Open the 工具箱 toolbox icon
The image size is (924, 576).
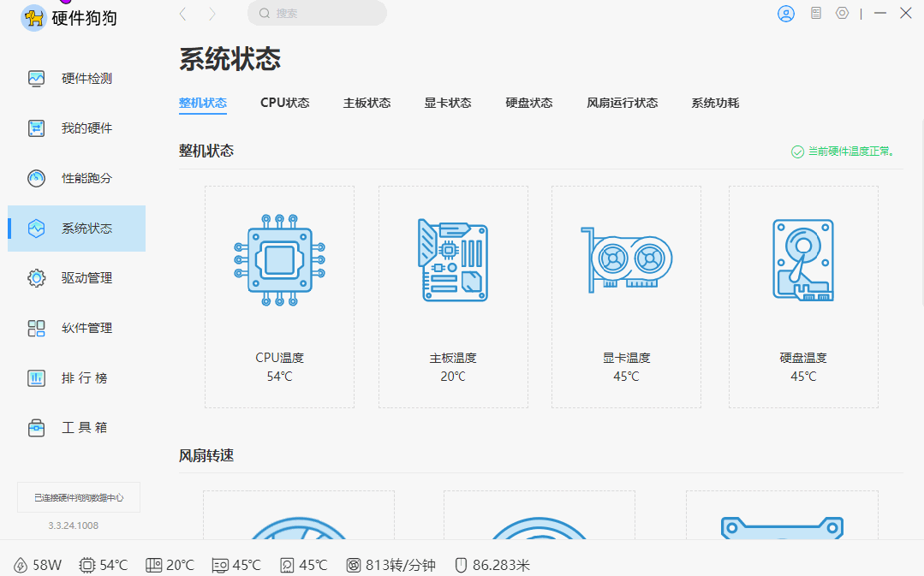point(35,427)
